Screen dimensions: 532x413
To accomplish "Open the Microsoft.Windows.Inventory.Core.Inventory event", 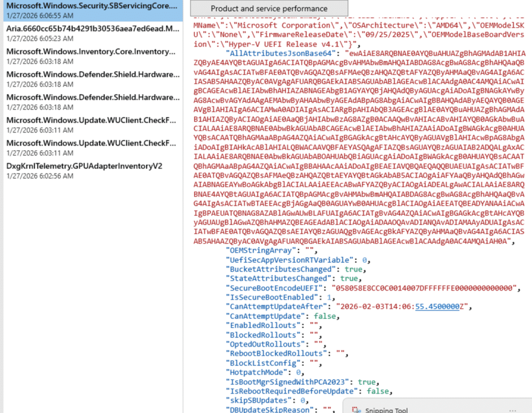I will click(91, 56).
